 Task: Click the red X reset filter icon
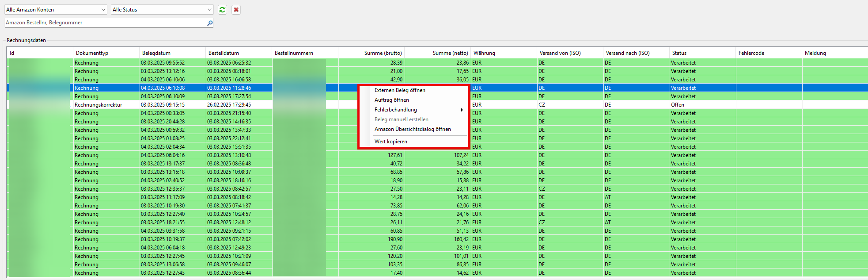[236, 10]
